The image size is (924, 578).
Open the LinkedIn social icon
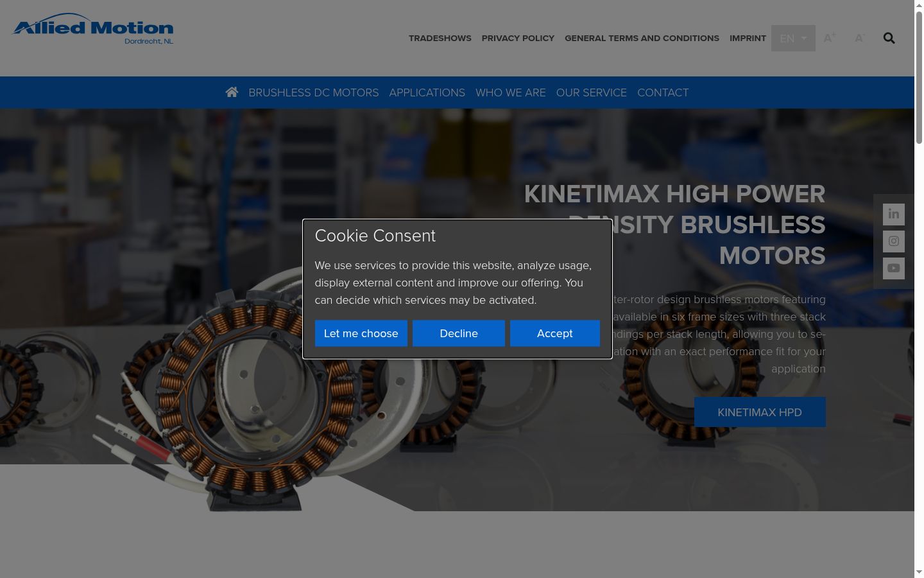pos(894,214)
